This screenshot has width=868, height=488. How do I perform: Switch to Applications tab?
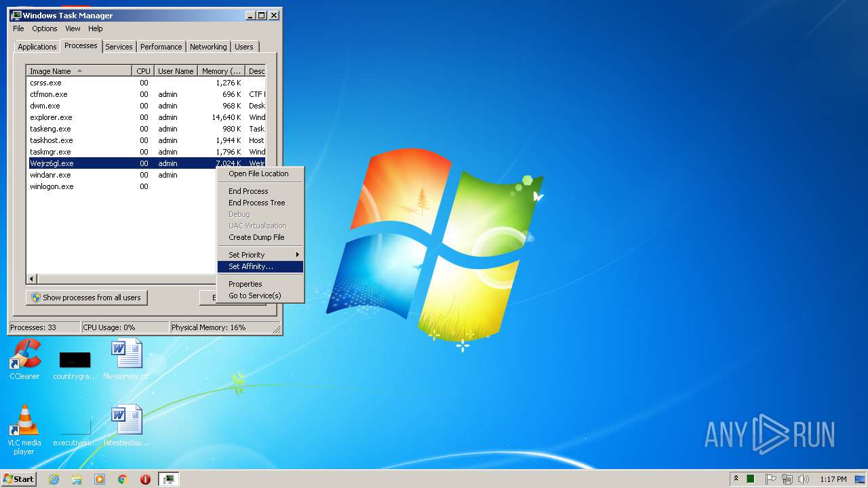click(x=37, y=47)
